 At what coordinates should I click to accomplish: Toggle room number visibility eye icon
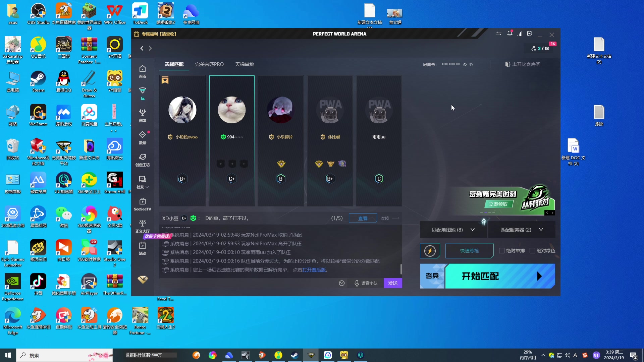coord(465,64)
